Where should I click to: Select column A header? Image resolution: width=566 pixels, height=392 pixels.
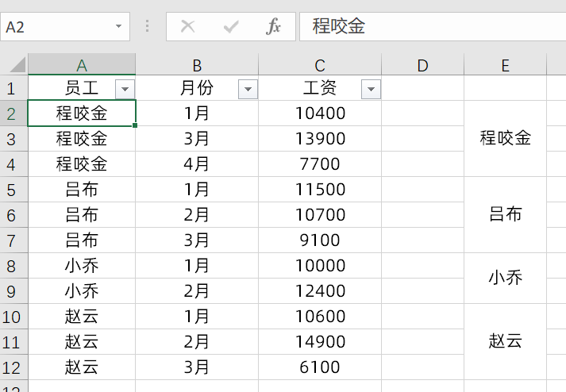tap(82, 64)
